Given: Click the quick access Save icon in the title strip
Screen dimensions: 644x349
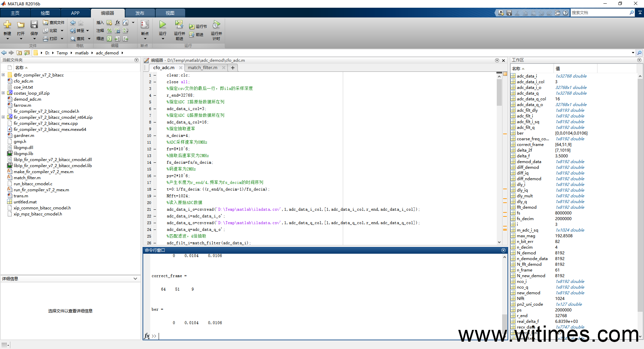Looking at the screenshot, I should (x=509, y=13).
